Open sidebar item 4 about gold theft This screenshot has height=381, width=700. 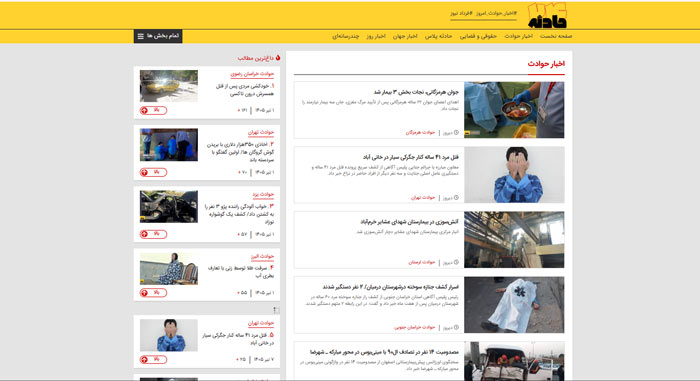[241, 272]
